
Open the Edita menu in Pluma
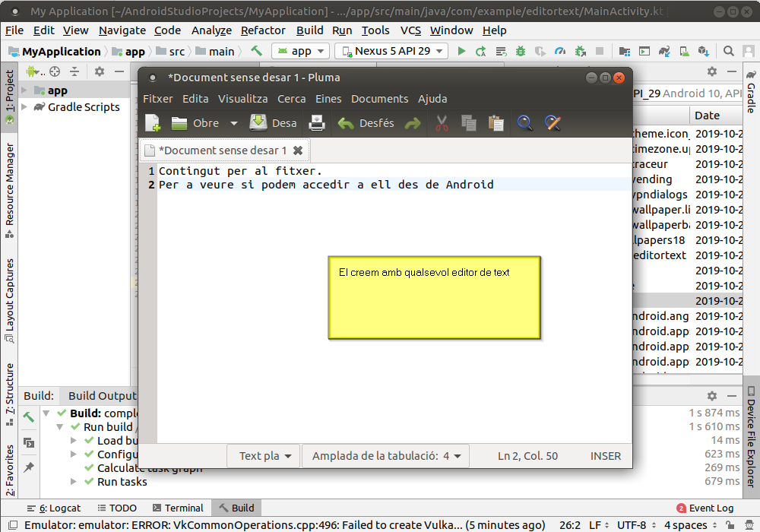(x=195, y=99)
